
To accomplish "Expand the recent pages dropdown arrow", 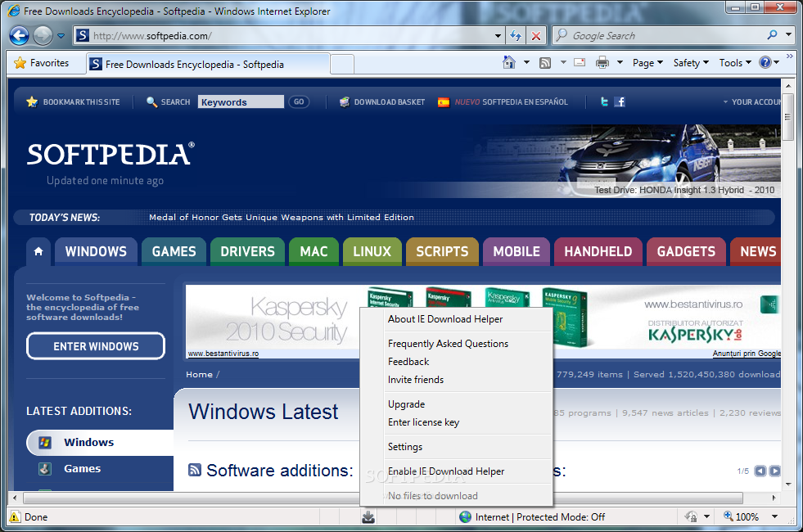I will tap(61, 36).
